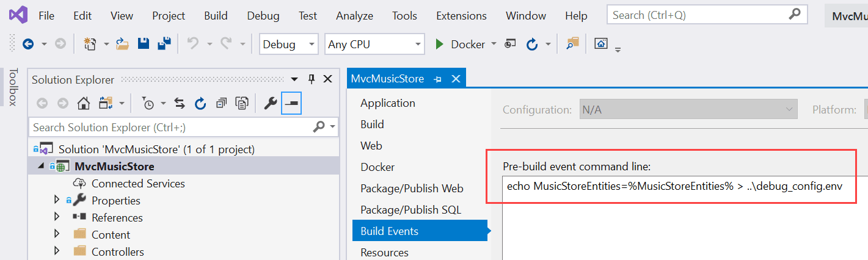
Task: Click the Collapse All icon in Solution Explorer
Action: [x=222, y=104]
